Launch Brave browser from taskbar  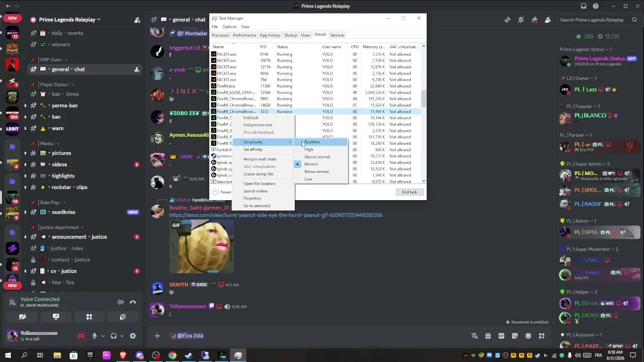click(123, 355)
